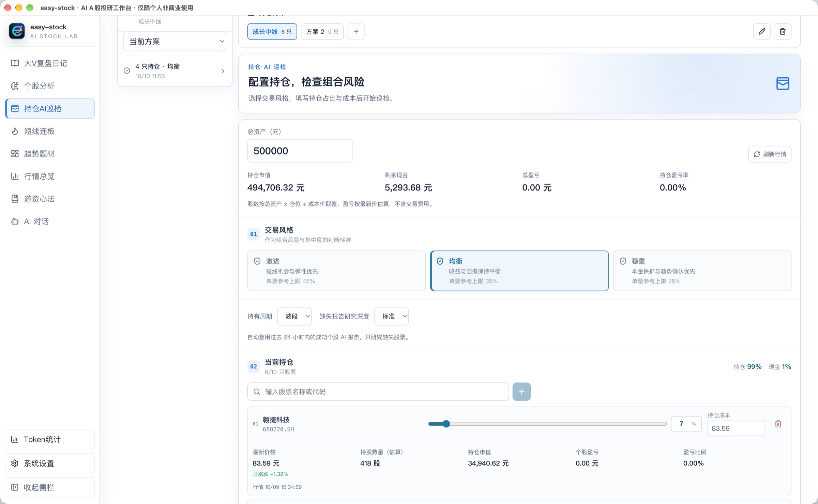Viewport: 818px width, 504px height.
Task: Click the macOS green zoom button
Action: pyautogui.click(x=30, y=7)
